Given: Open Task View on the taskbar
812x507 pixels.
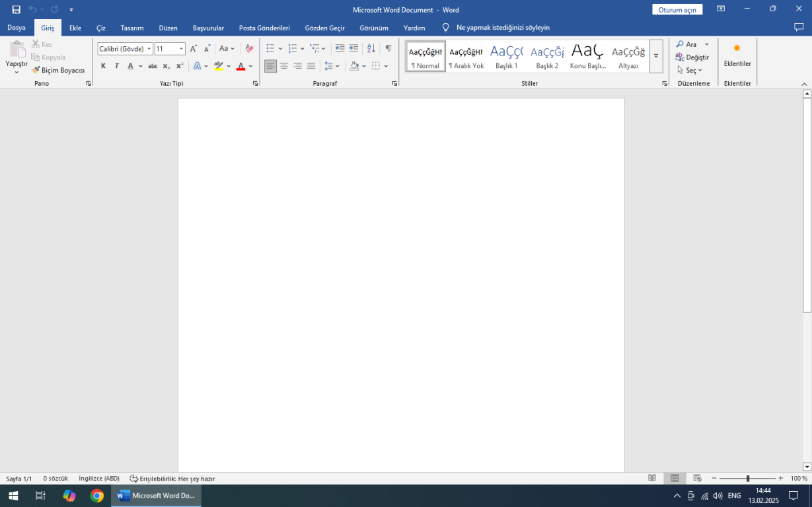Looking at the screenshot, I should [40, 496].
